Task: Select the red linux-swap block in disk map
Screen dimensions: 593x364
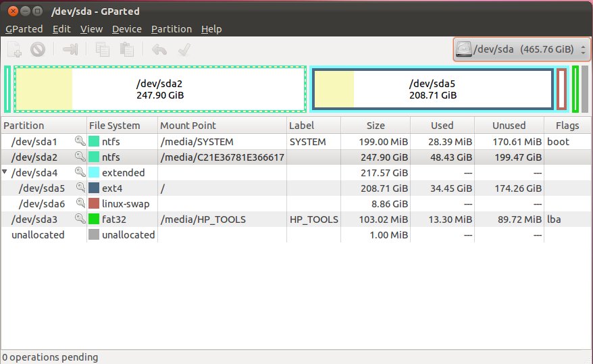Action: pos(562,89)
